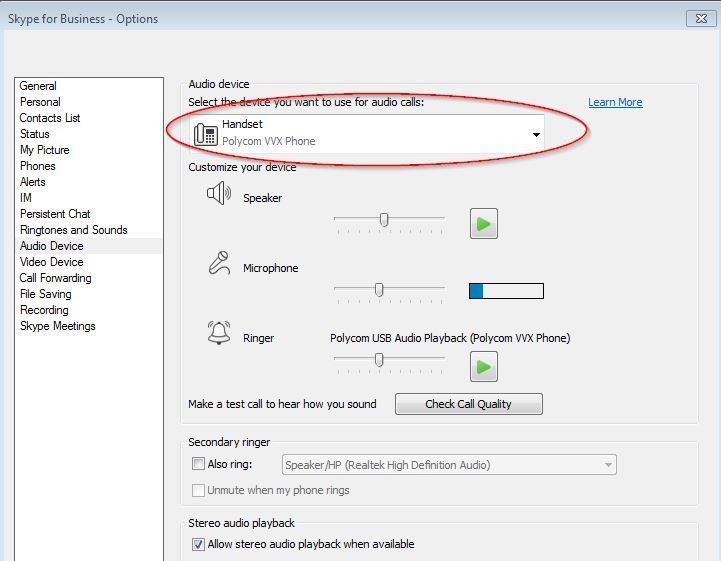This screenshot has height=561, width=721.
Task: Open Persistent Chat settings
Action: (x=55, y=214)
